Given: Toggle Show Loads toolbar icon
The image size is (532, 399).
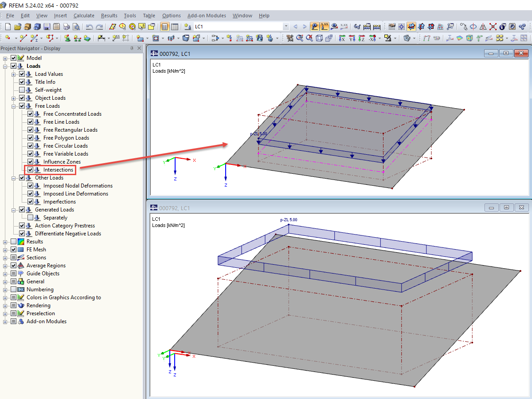Looking at the screenshot, I should coord(315,27).
